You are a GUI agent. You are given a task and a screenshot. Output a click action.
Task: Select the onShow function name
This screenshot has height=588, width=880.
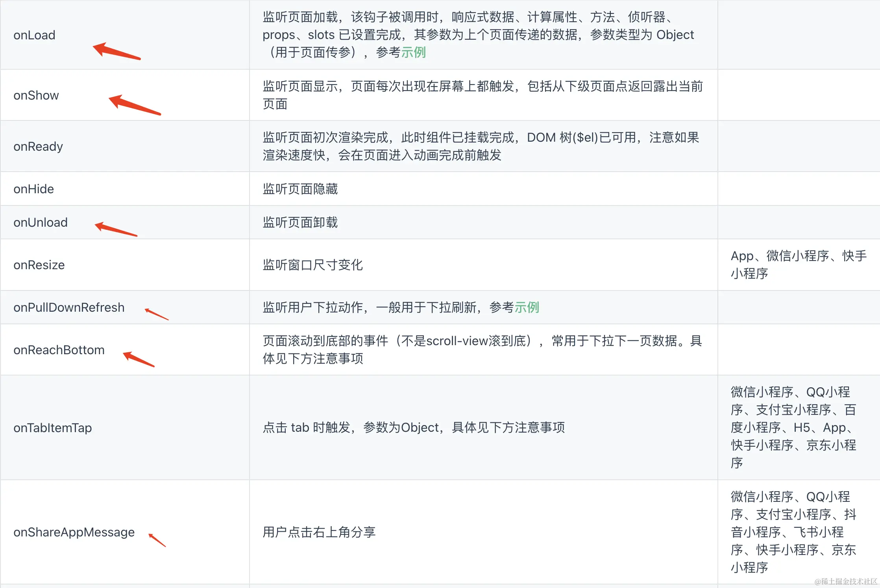36,95
